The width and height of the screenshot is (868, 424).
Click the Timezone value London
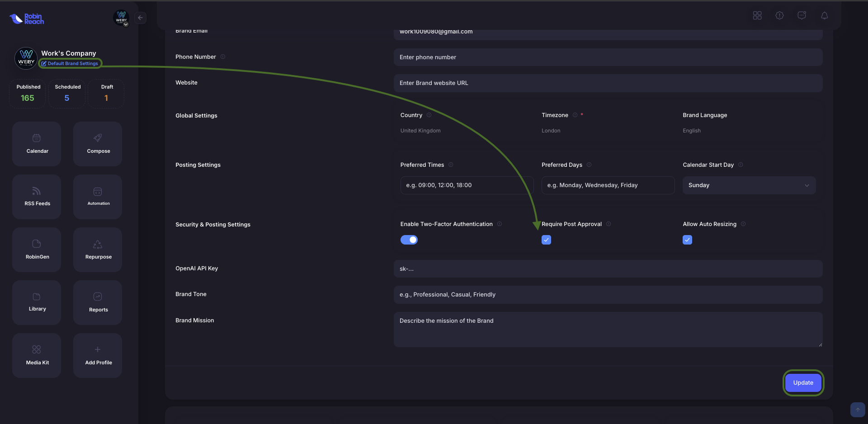pos(551,131)
